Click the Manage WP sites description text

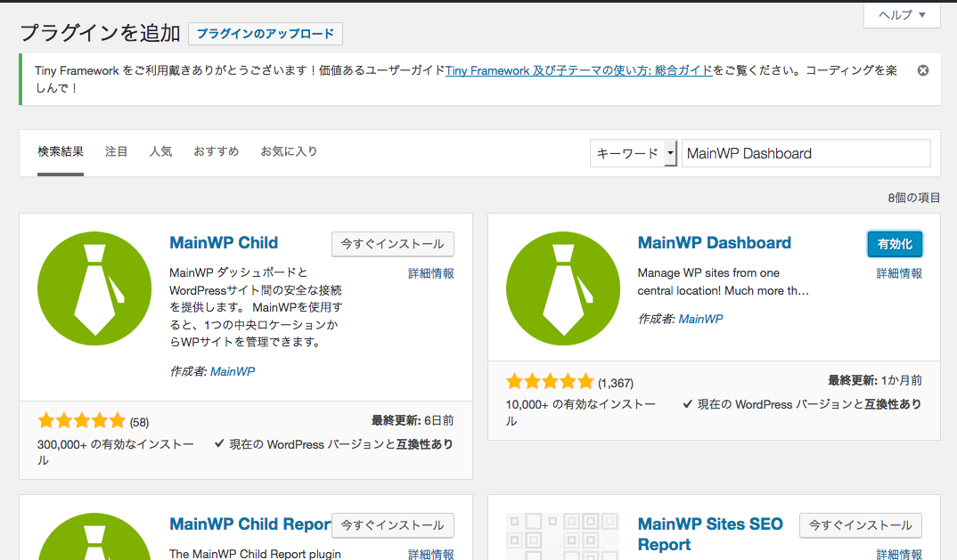click(x=724, y=282)
